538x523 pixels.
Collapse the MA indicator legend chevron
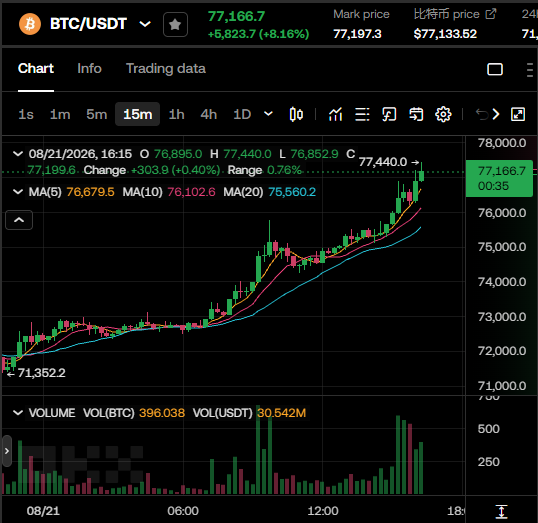[x=17, y=191]
